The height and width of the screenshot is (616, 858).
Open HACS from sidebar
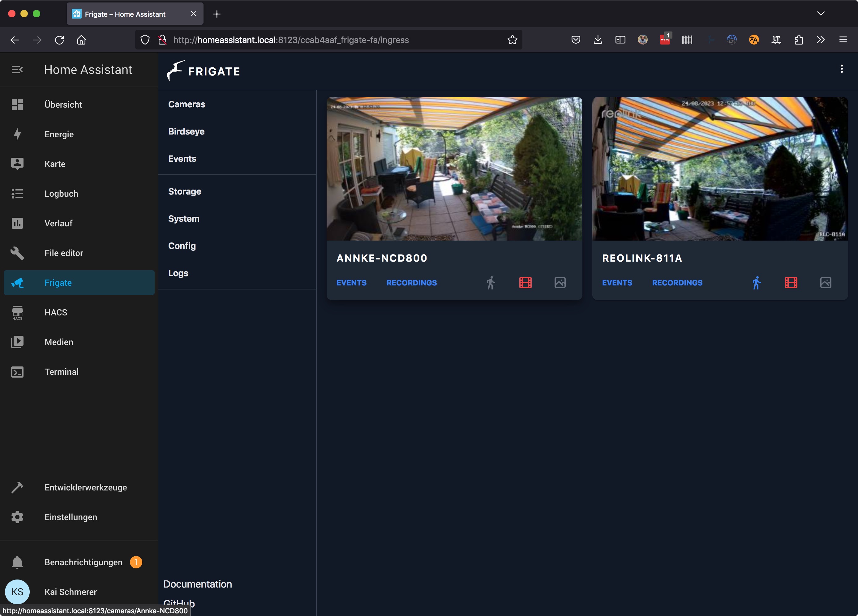click(56, 312)
